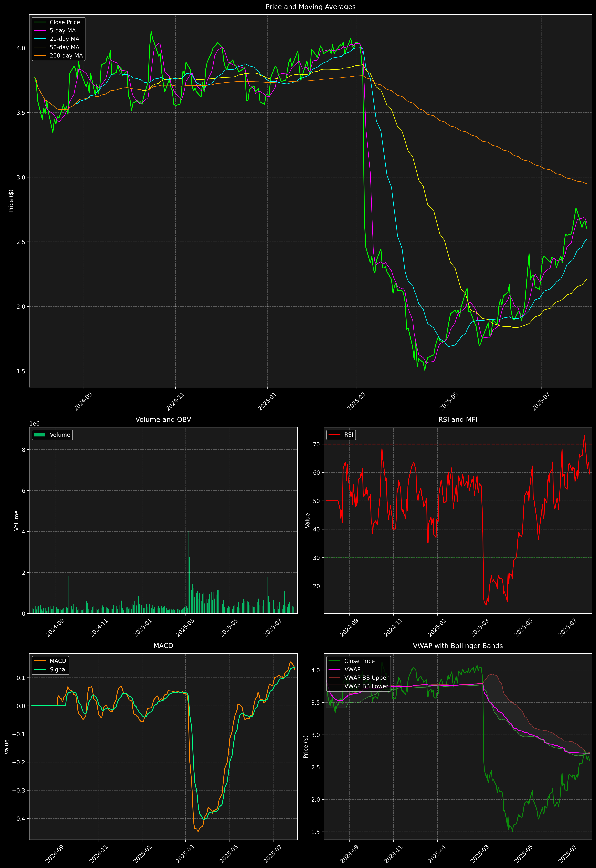Click the '0.1' tick on the MACD axis
Viewport: 596px width, 868px height.
pos(21,678)
